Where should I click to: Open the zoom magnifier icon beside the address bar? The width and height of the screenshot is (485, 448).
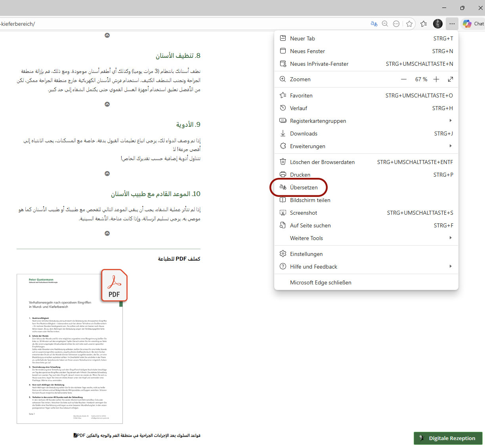click(x=385, y=24)
